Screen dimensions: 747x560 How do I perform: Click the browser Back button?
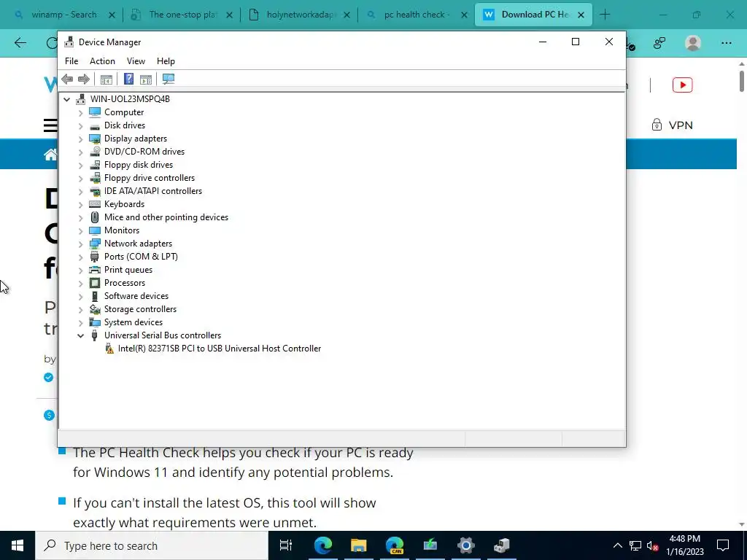[20, 43]
